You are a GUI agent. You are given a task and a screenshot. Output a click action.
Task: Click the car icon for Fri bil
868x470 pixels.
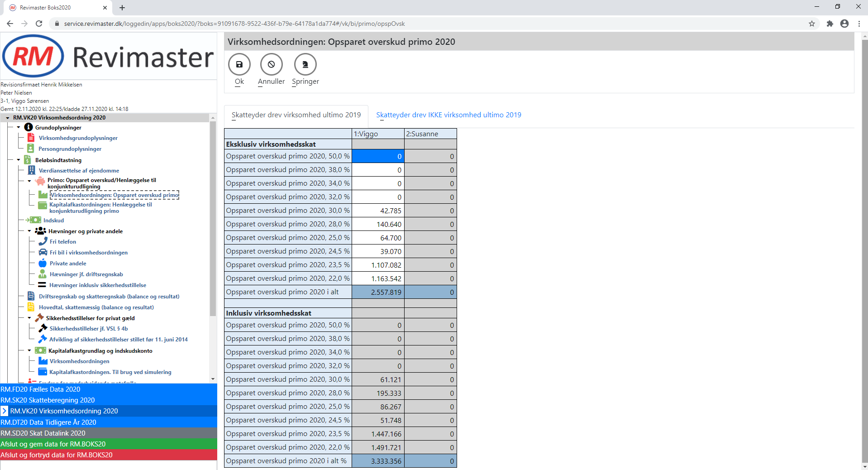[43, 252]
